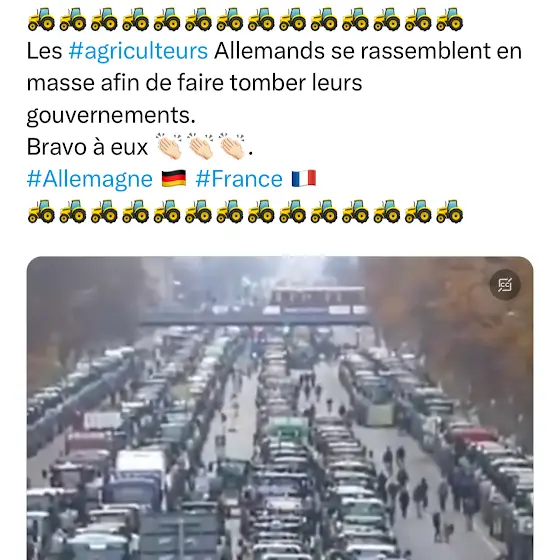Follow the #France hashtag link

[239, 179]
